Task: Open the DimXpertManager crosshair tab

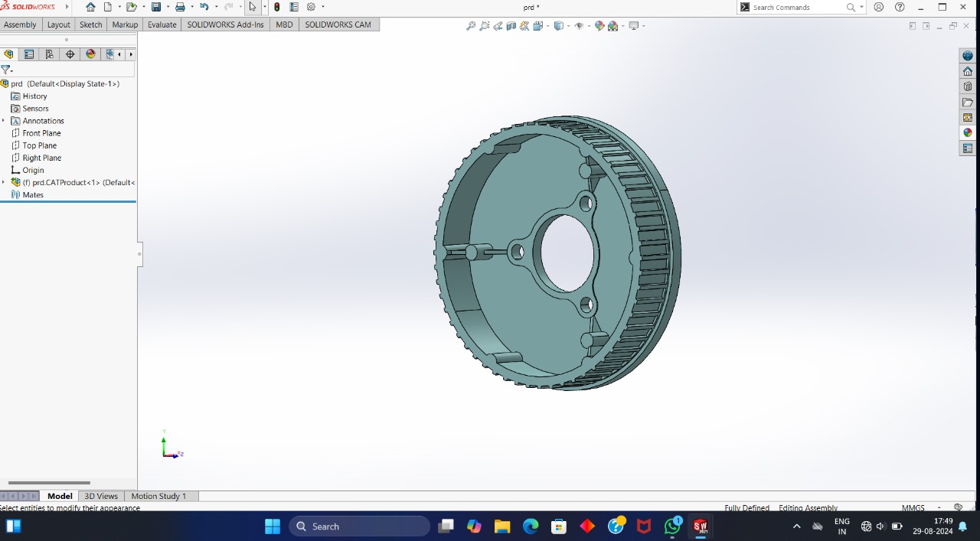Action: [70, 54]
